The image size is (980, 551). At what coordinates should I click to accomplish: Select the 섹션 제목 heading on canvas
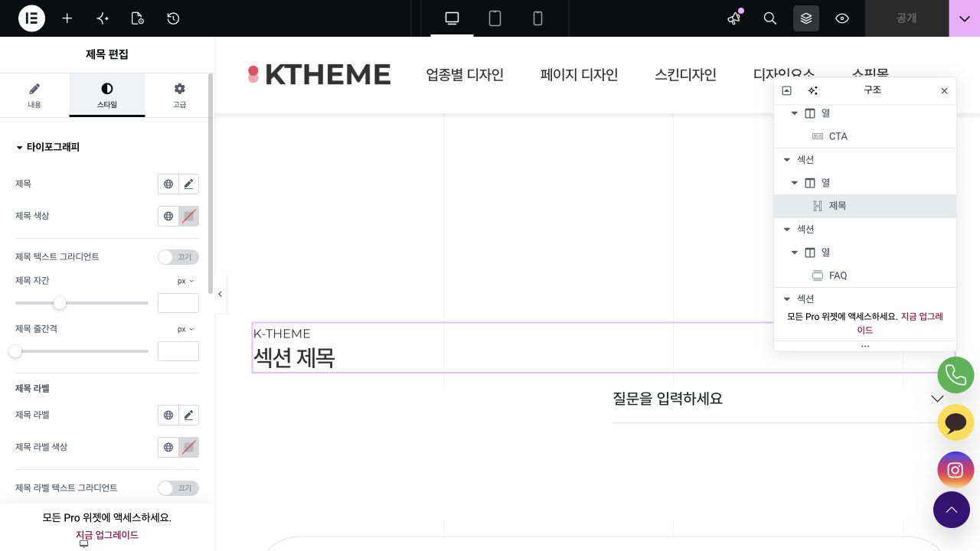tap(294, 357)
